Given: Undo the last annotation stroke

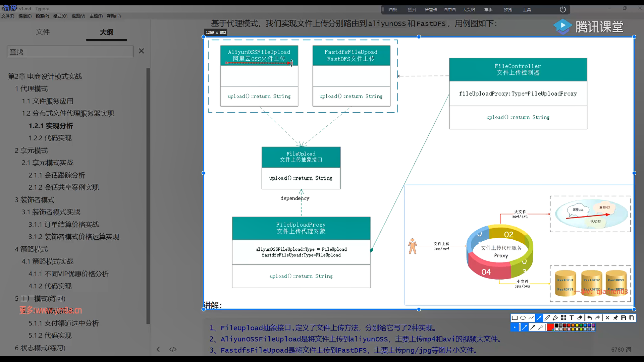Looking at the screenshot, I should click(589, 318).
